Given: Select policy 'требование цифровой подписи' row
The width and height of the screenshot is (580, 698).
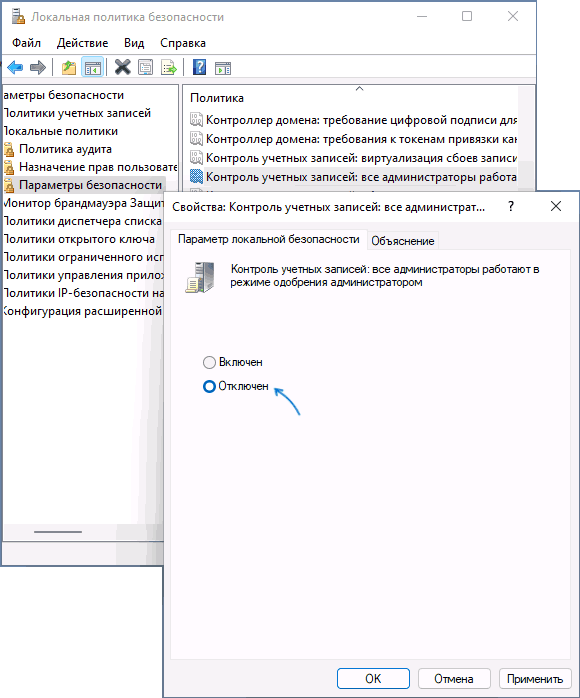Looking at the screenshot, I should click(x=354, y=120).
